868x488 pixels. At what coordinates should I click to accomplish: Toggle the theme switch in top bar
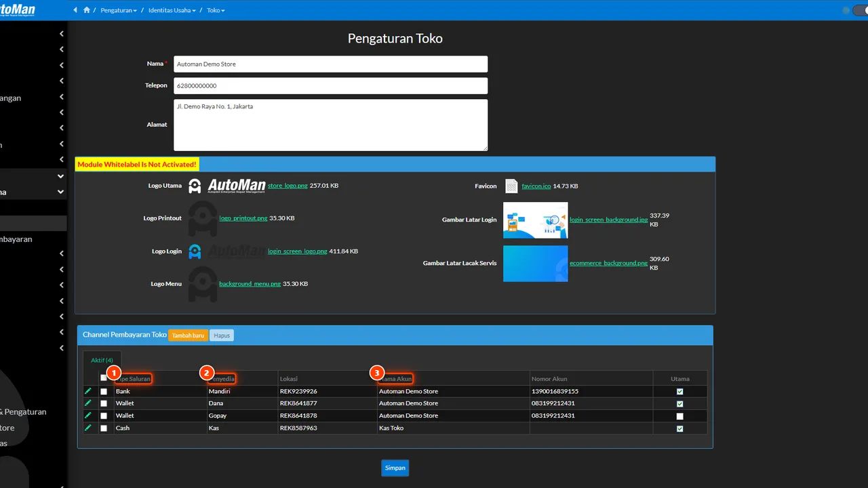[x=859, y=10]
